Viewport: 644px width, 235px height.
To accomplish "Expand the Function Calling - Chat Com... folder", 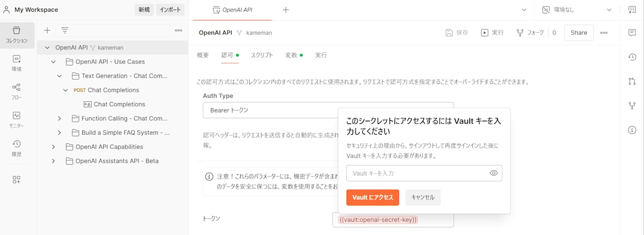I will coord(60,119).
